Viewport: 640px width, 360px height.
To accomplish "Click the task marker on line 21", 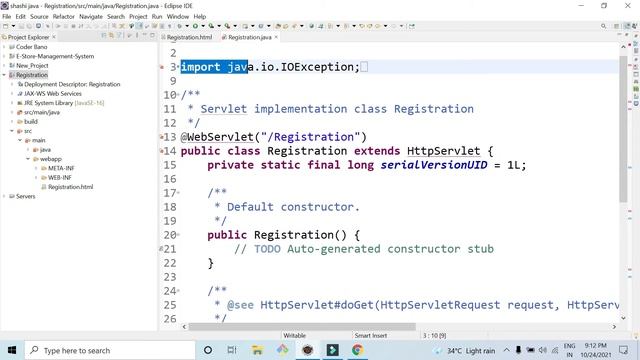I will click(x=162, y=249).
